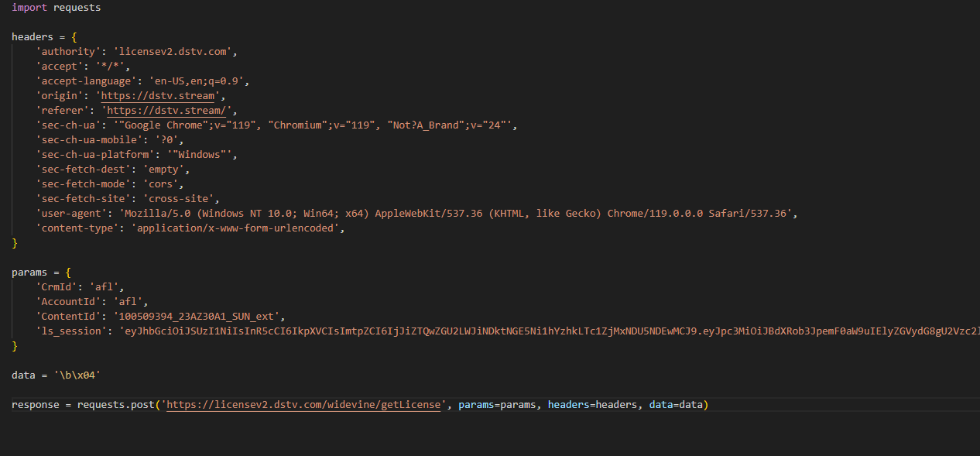Click the 'CrmId' params key
Image resolution: width=980 pixels, height=456 pixels.
57,287
